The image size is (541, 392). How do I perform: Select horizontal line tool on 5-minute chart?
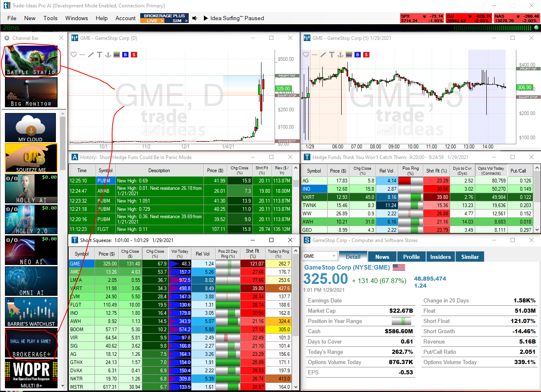(x=314, y=55)
